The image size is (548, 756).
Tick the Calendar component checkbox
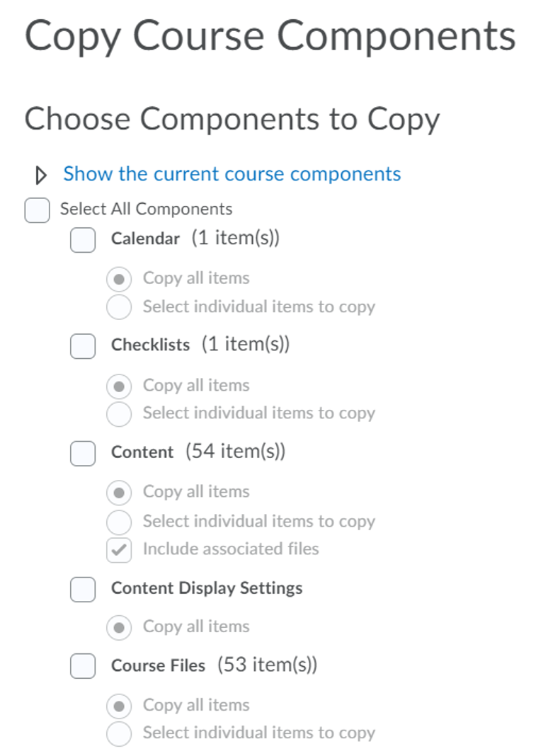coord(83,240)
